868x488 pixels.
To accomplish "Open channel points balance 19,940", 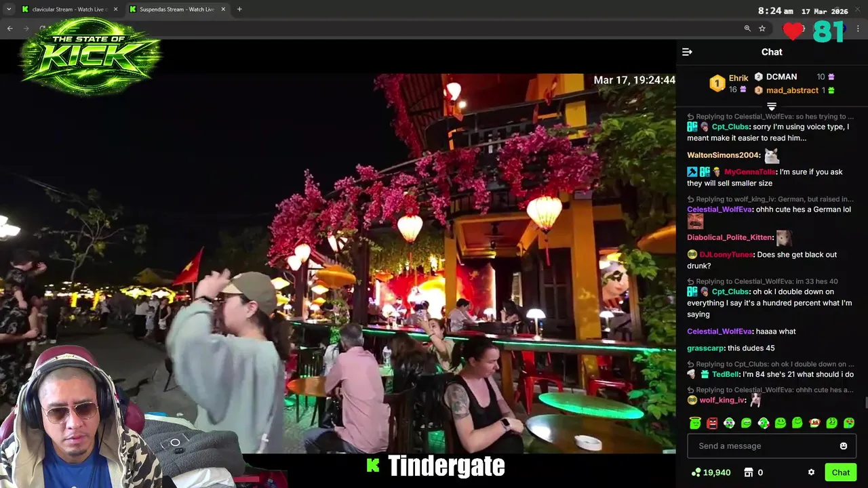I will (711, 472).
